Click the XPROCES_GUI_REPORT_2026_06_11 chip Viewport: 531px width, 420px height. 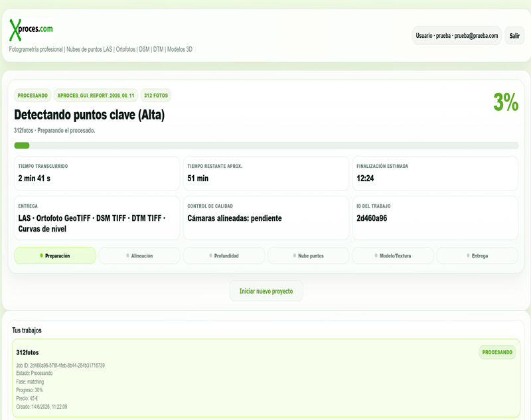click(96, 96)
